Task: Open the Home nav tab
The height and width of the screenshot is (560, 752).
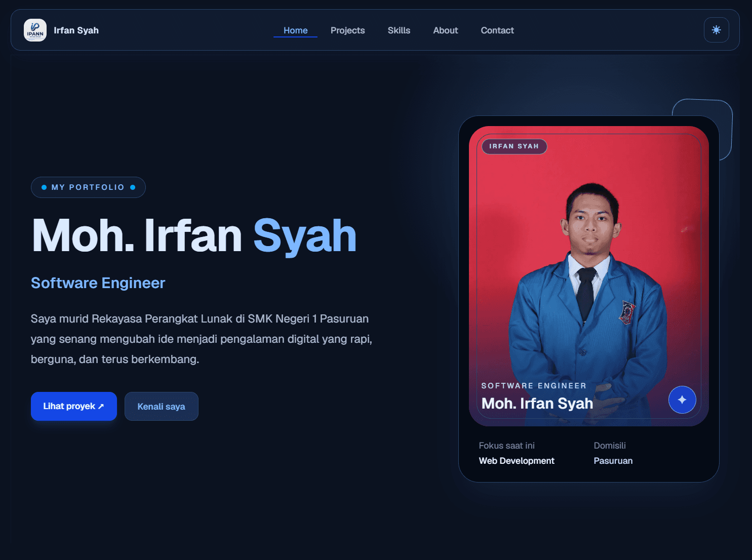Action: pos(295,30)
